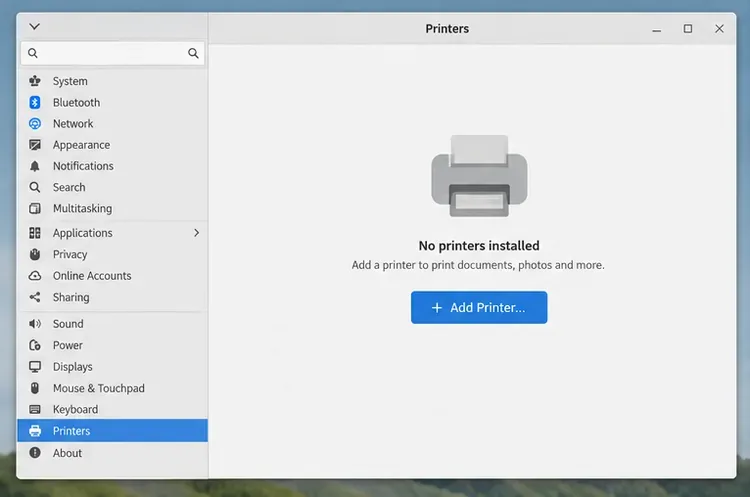Select the highlighted Printers label

(71, 431)
